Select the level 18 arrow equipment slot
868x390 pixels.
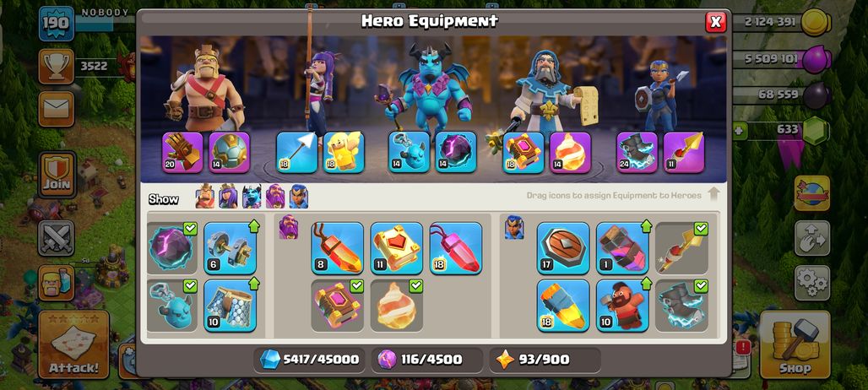[296, 152]
